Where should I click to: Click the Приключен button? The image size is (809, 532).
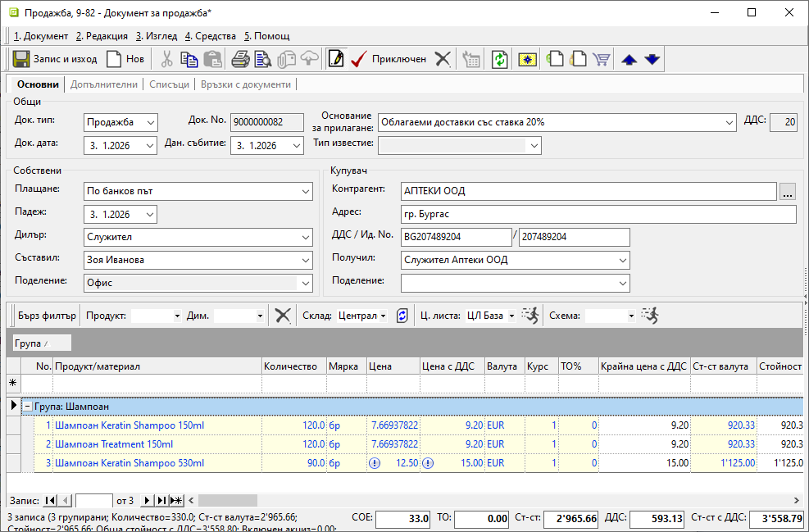tap(389, 59)
